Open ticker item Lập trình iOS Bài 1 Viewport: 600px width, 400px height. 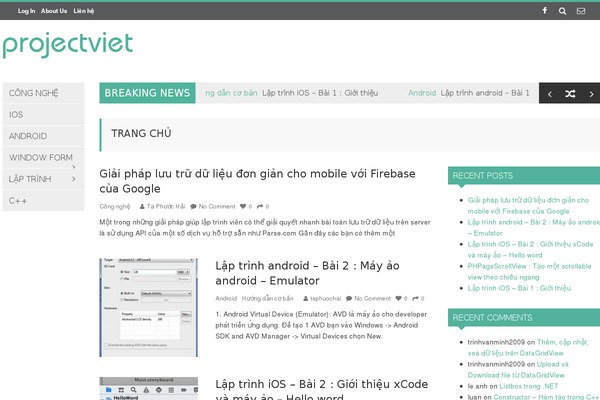coord(320,93)
